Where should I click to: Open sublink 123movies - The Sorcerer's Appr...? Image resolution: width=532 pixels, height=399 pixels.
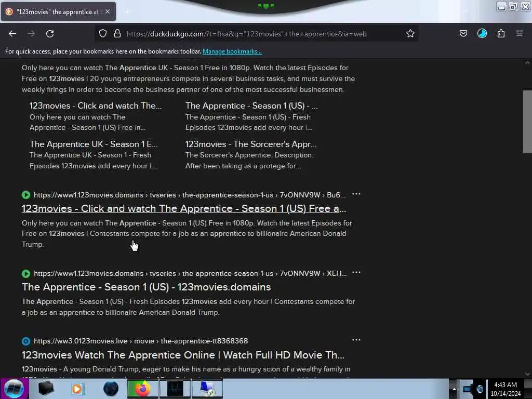click(251, 144)
